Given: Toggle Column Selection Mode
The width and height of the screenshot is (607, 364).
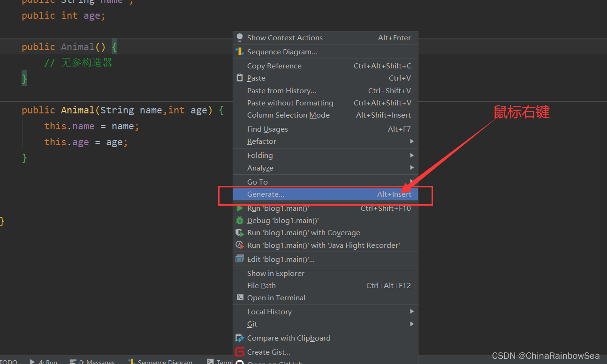Looking at the screenshot, I should pyautogui.click(x=326, y=115).
